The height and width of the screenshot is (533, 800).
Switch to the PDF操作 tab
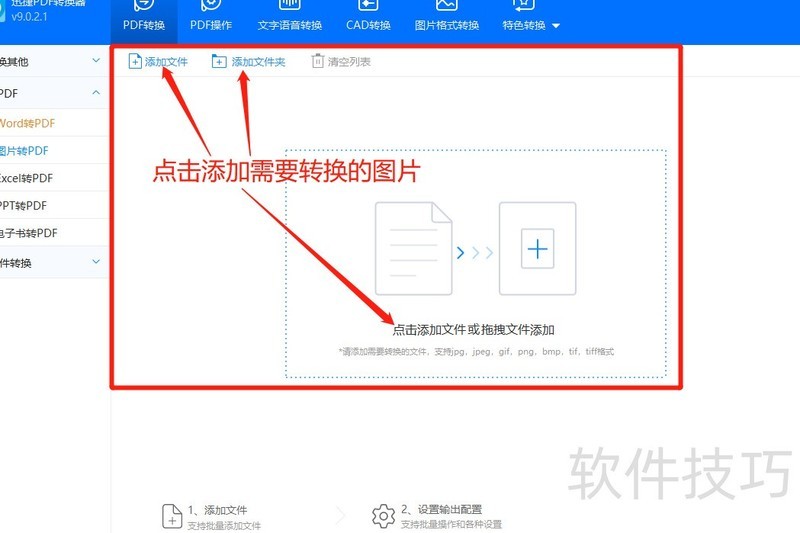[x=211, y=20]
